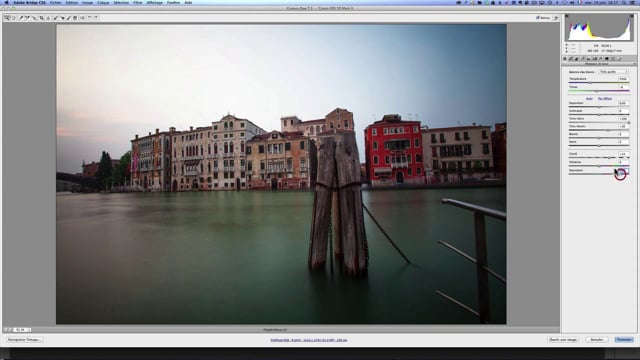Click the Clarté slider track
Screen dimensions: 640x360
[x=599, y=158]
